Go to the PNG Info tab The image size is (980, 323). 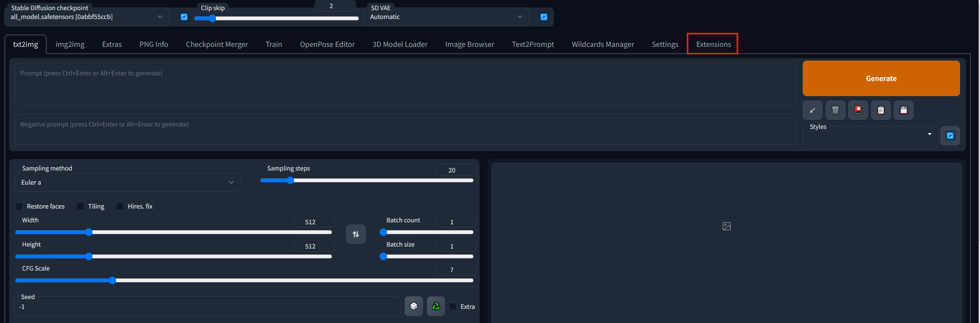154,44
